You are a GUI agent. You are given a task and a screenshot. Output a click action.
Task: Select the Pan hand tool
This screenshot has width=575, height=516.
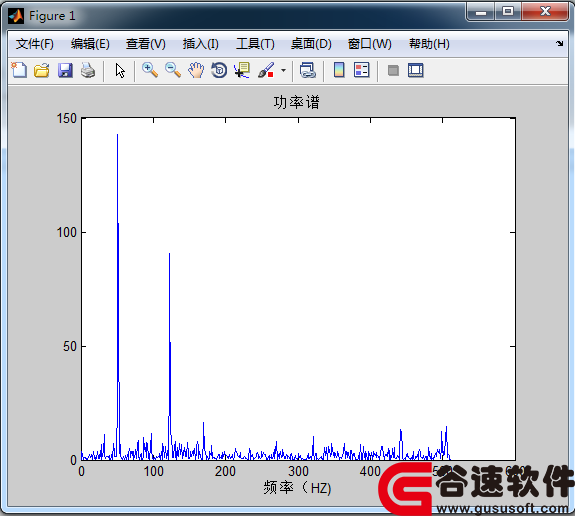pyautogui.click(x=196, y=70)
